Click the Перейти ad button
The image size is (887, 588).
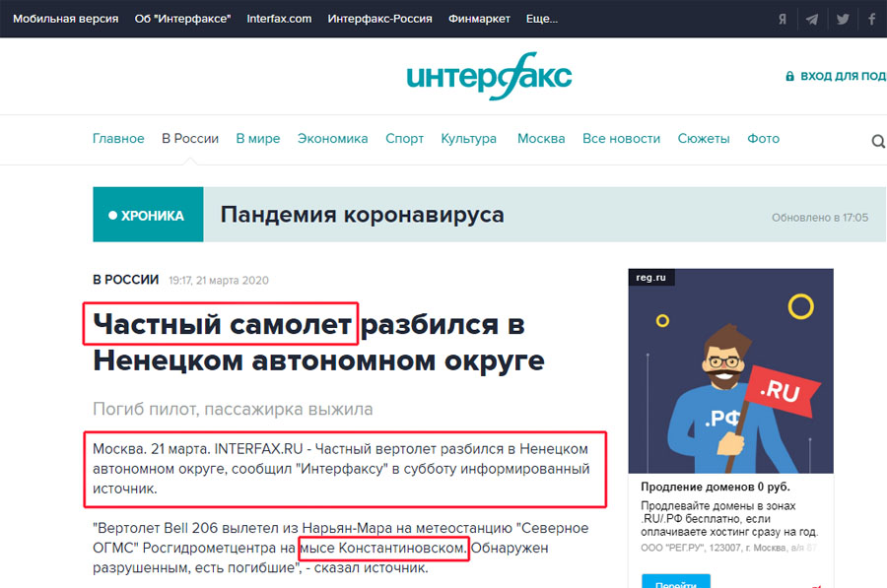pyautogui.click(x=676, y=581)
